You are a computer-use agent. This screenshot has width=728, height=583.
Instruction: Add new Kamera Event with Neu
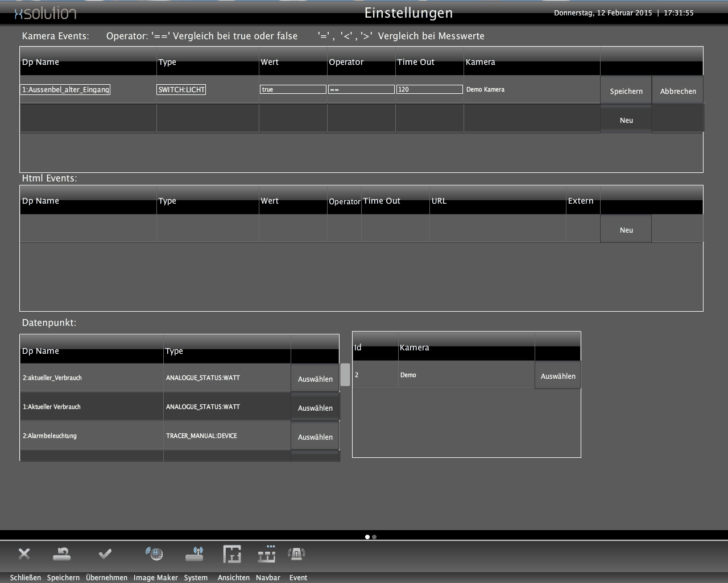[x=626, y=120]
